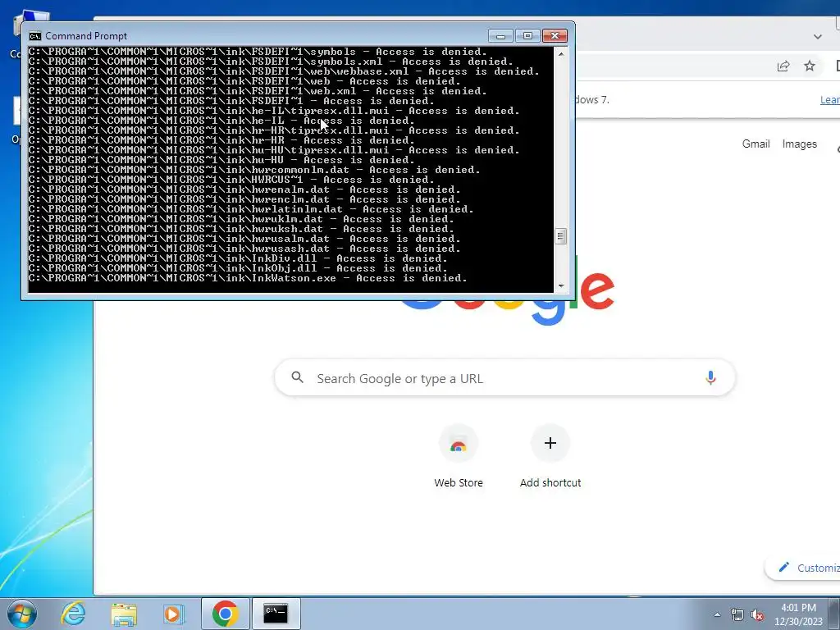
Task: Bookmark this tab with star icon
Action: [x=810, y=66]
